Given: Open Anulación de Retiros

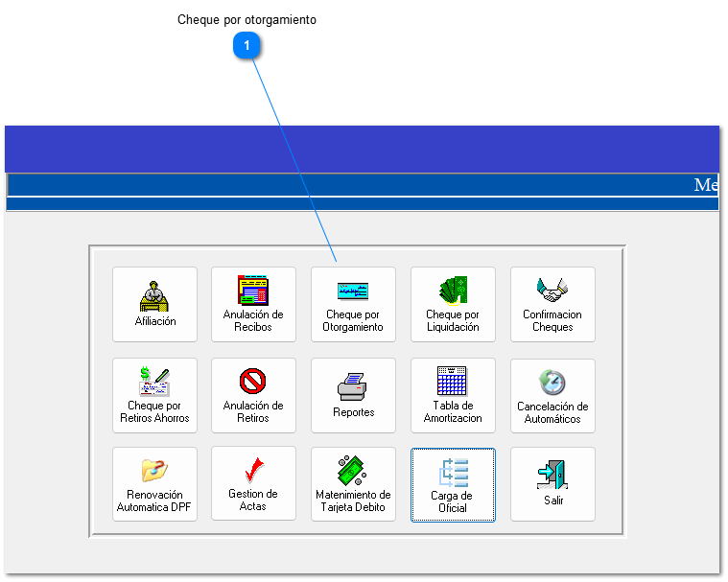Looking at the screenshot, I should coord(253,395).
